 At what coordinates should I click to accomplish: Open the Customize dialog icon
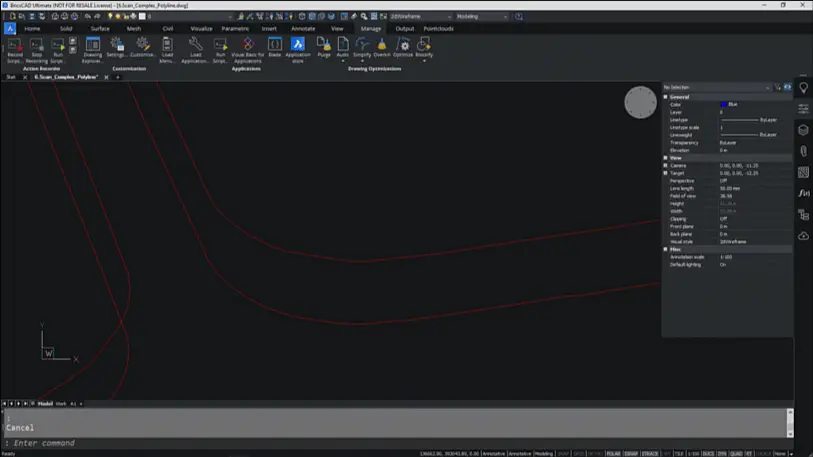pos(142,46)
